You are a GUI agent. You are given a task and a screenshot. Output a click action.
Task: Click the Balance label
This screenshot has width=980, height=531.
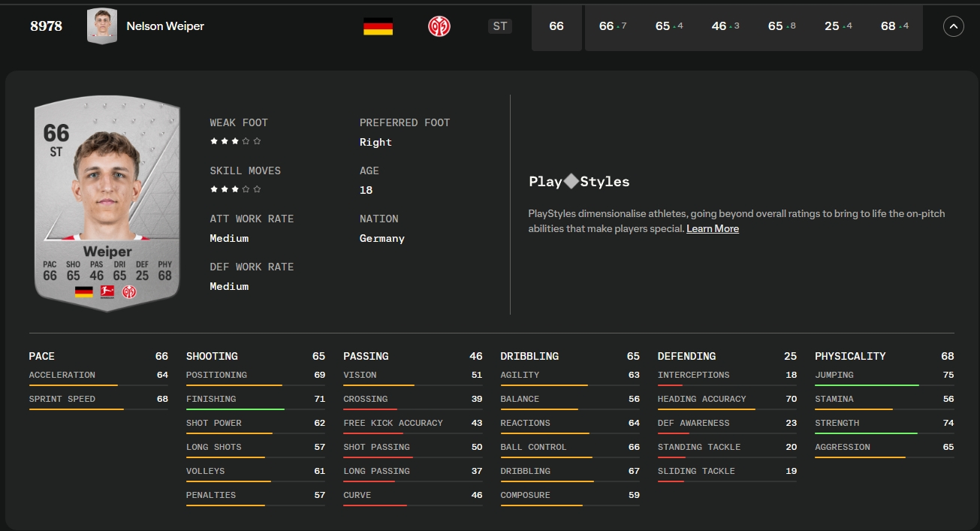pyautogui.click(x=520, y=399)
